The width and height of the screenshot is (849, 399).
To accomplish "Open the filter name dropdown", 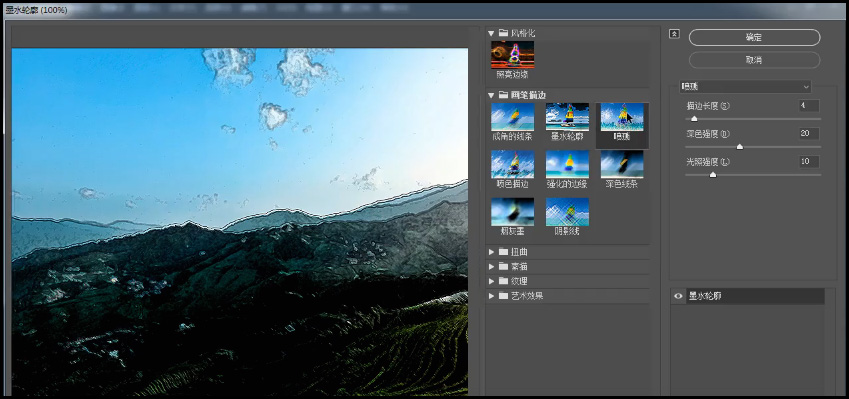I will click(746, 87).
